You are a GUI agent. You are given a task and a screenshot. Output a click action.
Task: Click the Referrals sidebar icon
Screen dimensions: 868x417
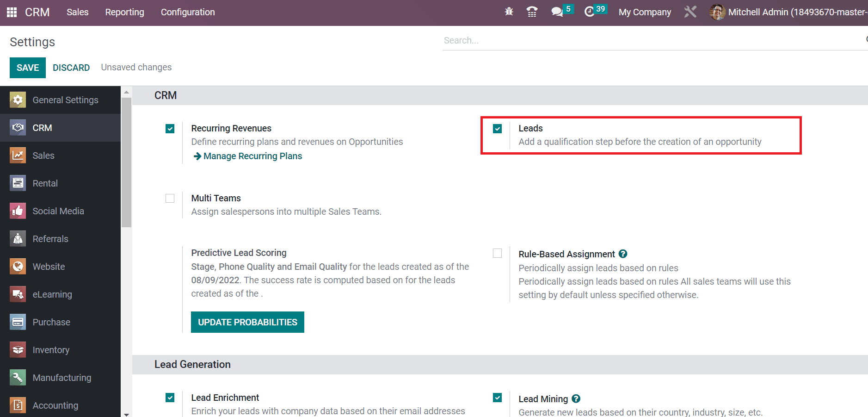pyautogui.click(x=18, y=239)
